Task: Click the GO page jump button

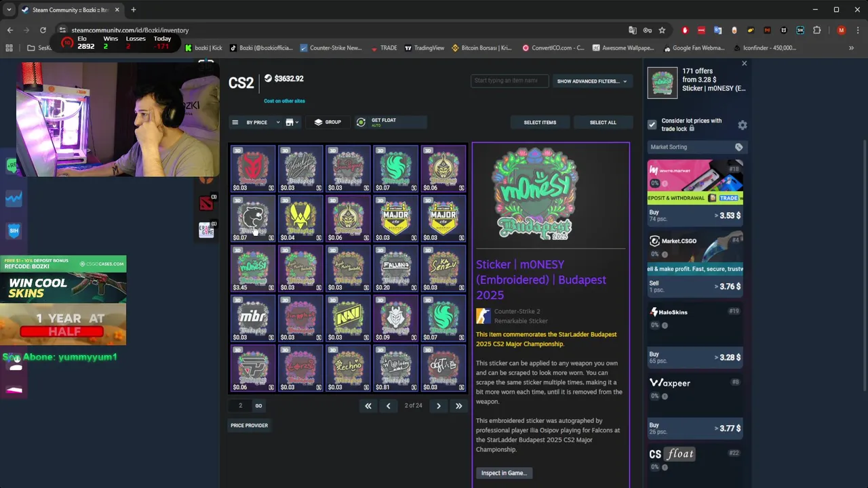Action: click(x=258, y=406)
